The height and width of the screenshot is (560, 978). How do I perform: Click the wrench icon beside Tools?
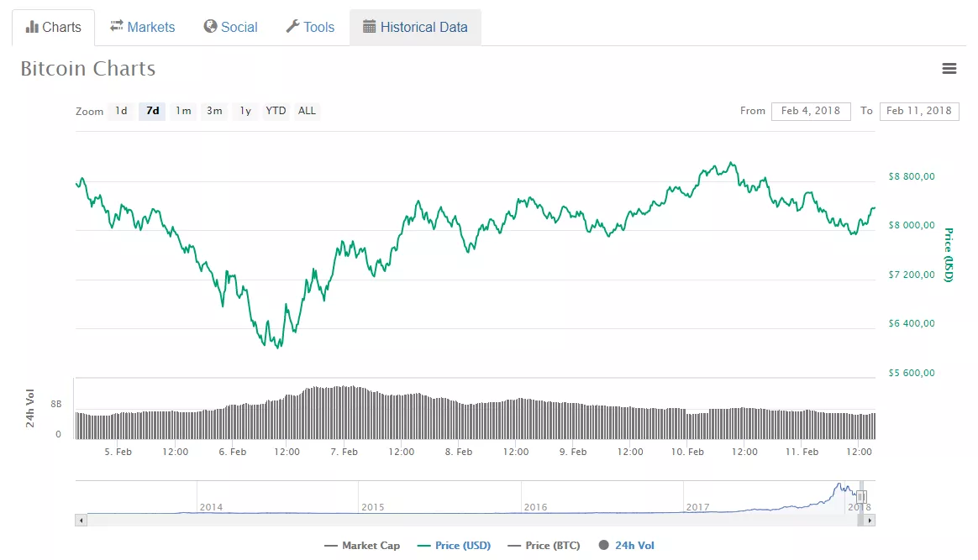click(292, 27)
